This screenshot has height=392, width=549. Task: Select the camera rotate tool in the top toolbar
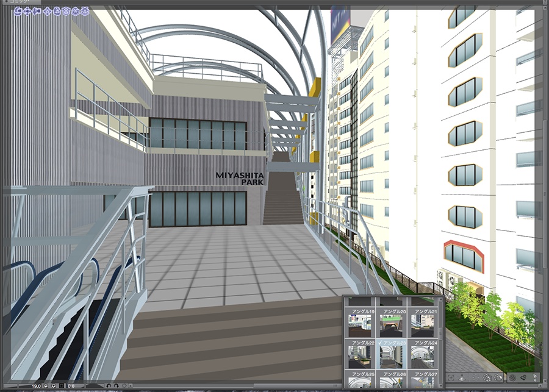(18, 11)
